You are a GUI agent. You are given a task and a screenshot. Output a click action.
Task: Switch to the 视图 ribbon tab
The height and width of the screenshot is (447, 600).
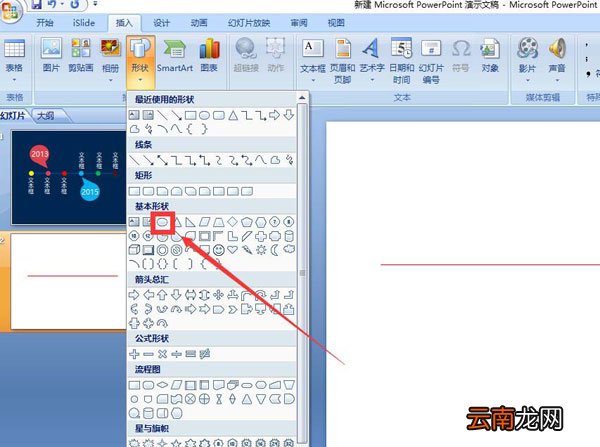point(336,23)
